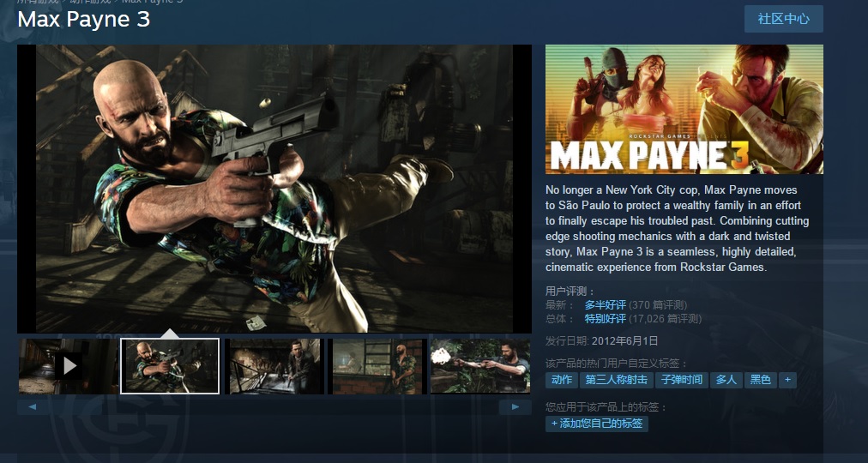This screenshot has width=868, height=463.
Task: Click release date 2012年6月1日 text
Action: pyautogui.click(x=624, y=341)
